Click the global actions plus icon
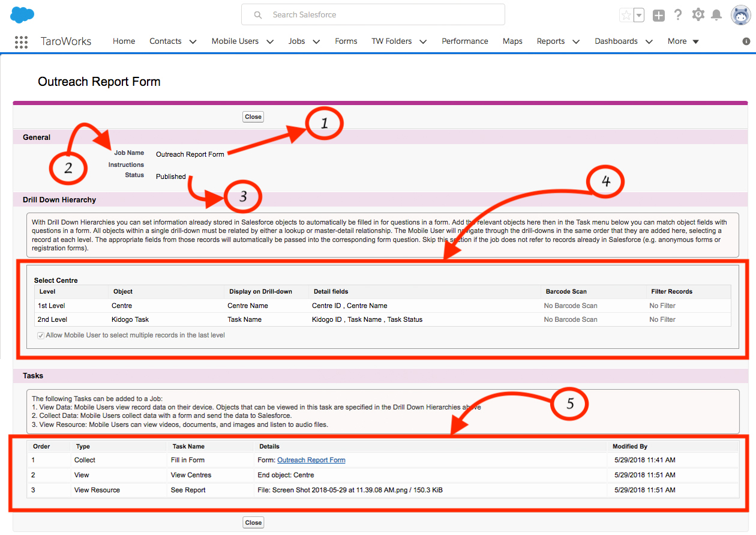The image size is (756, 535). tap(659, 16)
